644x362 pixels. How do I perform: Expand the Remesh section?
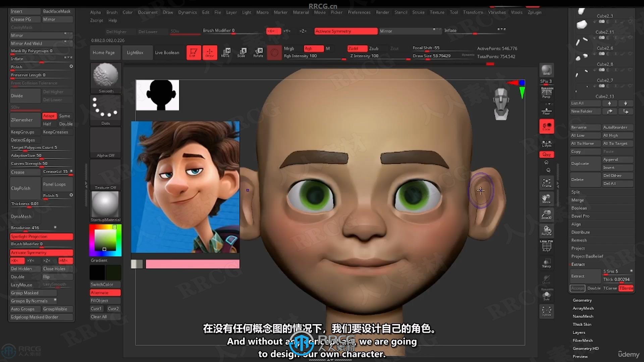[x=579, y=240]
